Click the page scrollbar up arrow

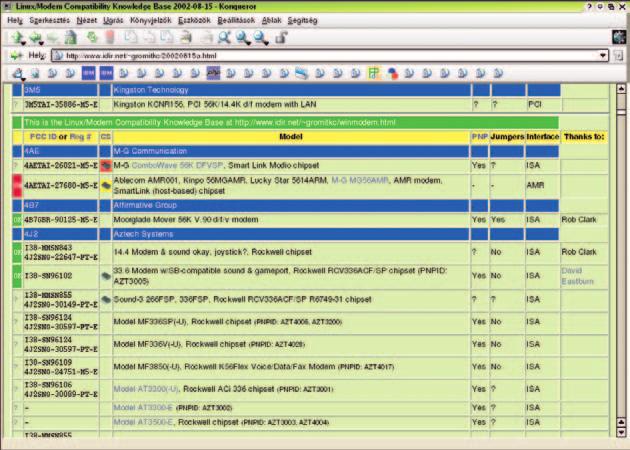click(x=621, y=89)
